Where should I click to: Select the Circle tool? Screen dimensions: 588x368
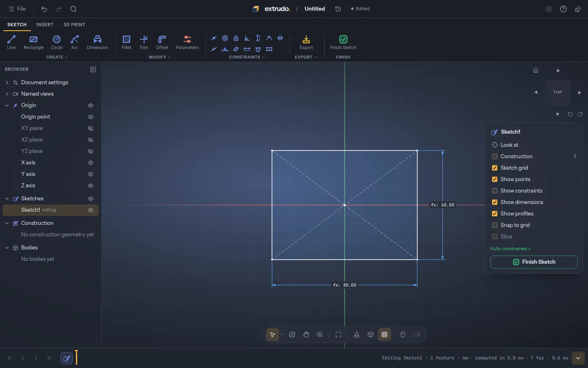[56, 43]
